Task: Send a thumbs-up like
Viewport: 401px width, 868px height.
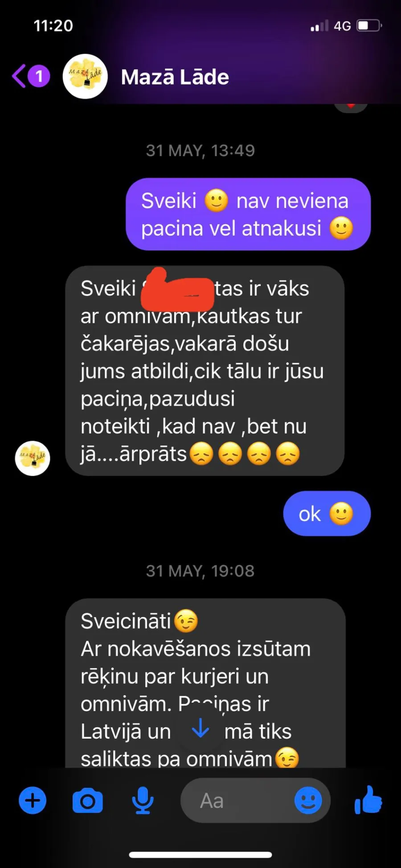Action: click(368, 800)
